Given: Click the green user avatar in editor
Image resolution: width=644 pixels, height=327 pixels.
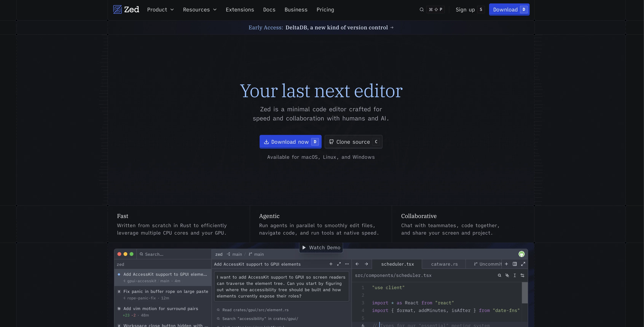Looking at the screenshot, I should coord(521,254).
